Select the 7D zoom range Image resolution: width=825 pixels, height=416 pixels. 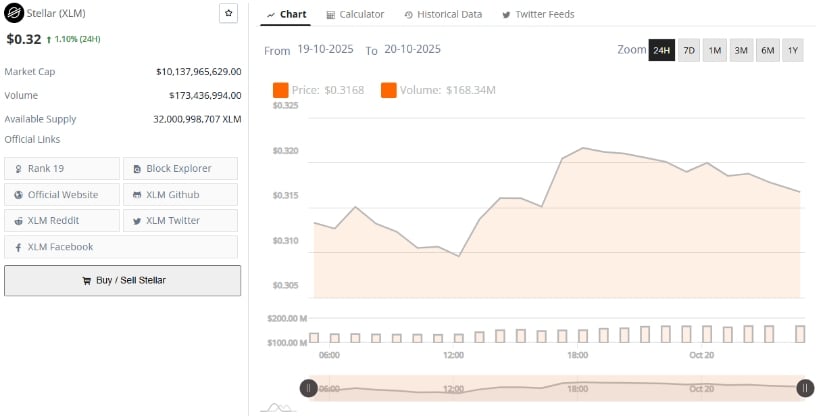pyautogui.click(x=688, y=50)
